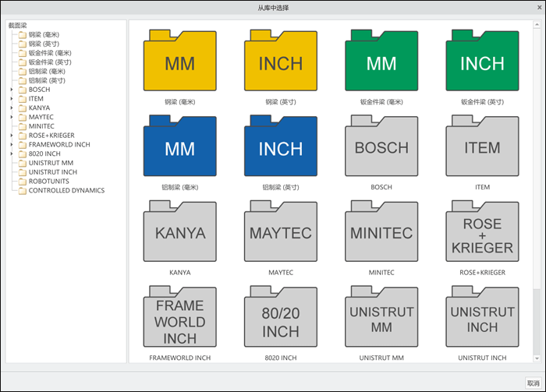Viewport: 546px width, 392px height.
Task: Select the 8020 INCH row in the left tree
Action: pos(40,154)
